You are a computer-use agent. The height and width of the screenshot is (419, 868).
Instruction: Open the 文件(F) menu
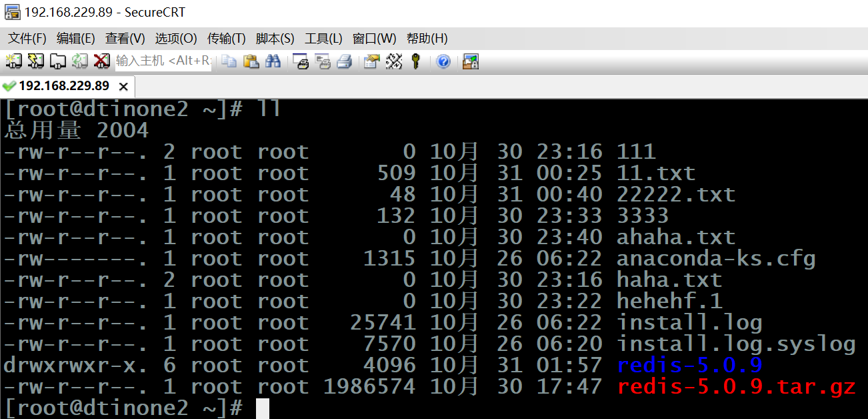click(27, 39)
